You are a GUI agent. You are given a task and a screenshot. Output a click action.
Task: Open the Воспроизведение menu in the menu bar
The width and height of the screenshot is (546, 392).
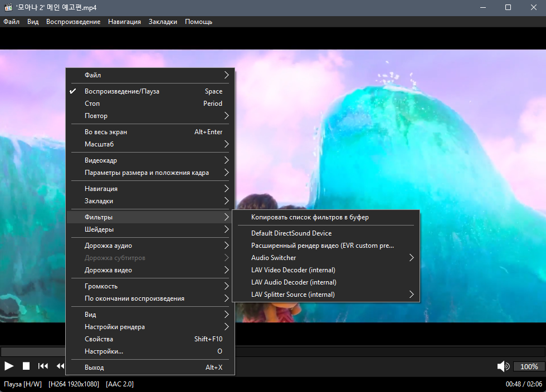(x=73, y=22)
